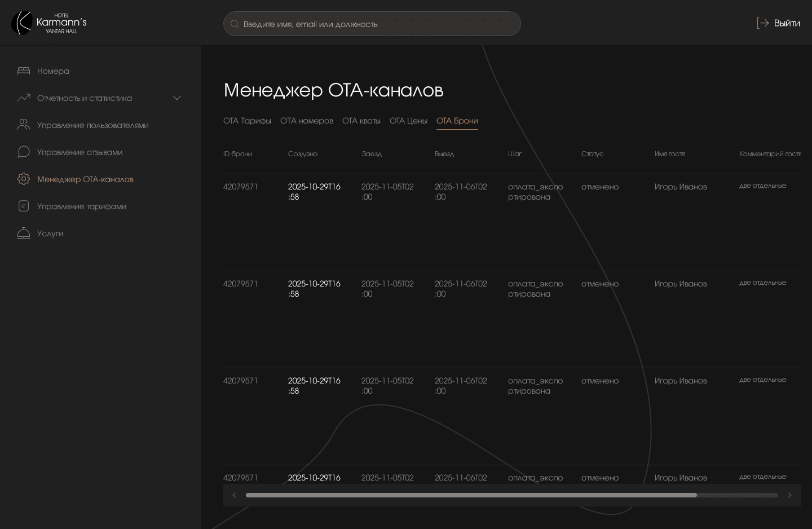The width and height of the screenshot is (812, 529).
Task: Click the Karmann's Hotel logo
Action: 49,23
